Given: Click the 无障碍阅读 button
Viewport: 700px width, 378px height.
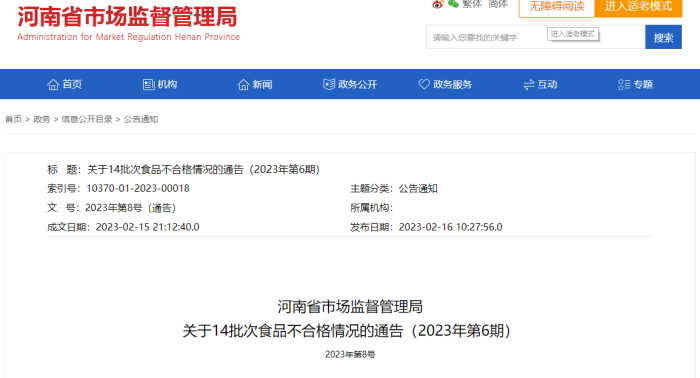Looking at the screenshot, I should coord(557,8).
